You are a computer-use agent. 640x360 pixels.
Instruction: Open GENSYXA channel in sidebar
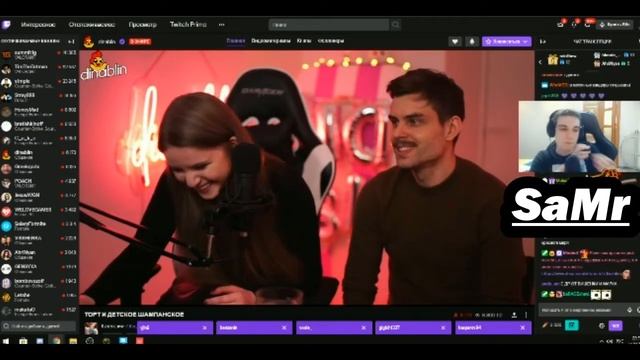[39, 268]
